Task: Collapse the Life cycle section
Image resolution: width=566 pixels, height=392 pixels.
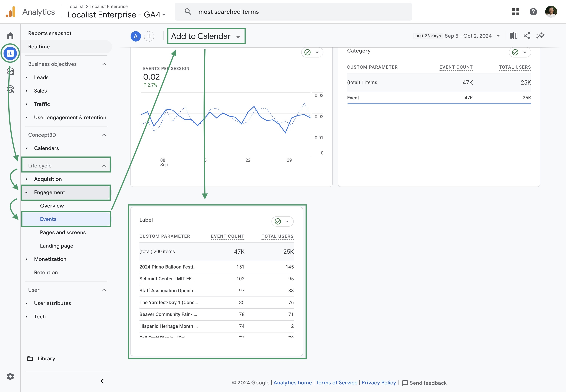Action: 104,166
